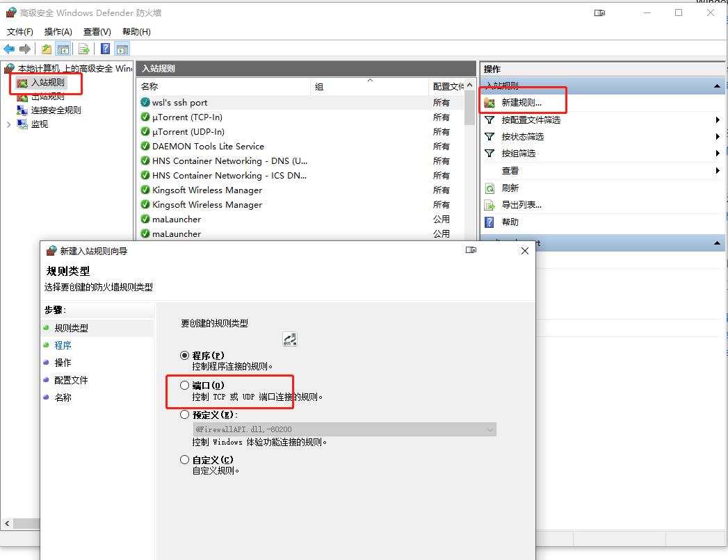Click the input-method icon above the radio options
This screenshot has width=728, height=560.
(x=290, y=339)
